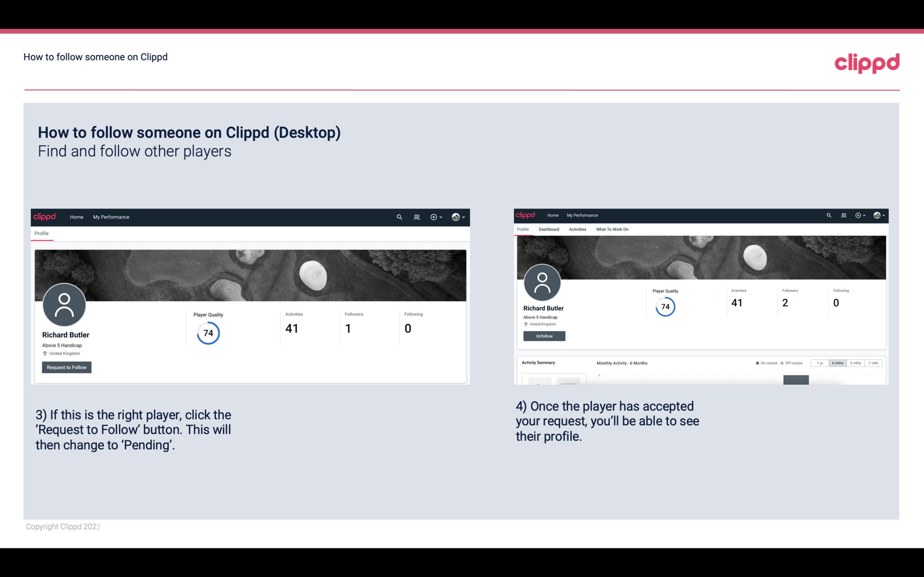The width and height of the screenshot is (924, 577).
Task: Click the location pin icon on profile
Action: click(45, 353)
